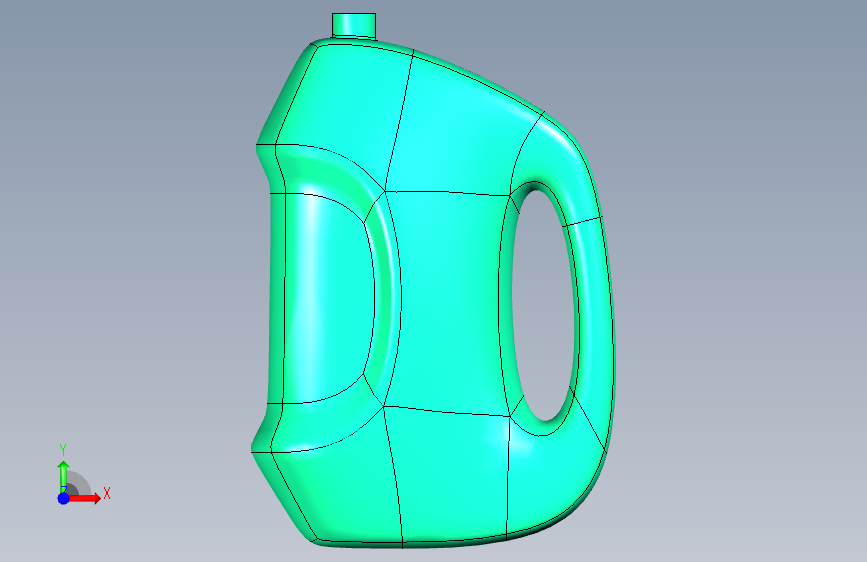Click the green Y axis arrow of the triad
Screen dimensions: 867x562
click(64, 476)
